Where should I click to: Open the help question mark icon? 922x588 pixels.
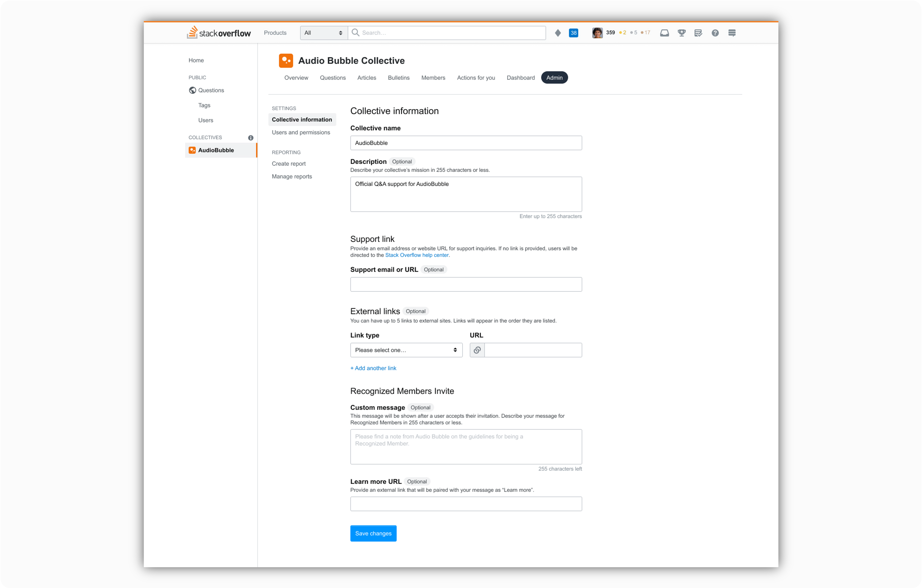715,33
